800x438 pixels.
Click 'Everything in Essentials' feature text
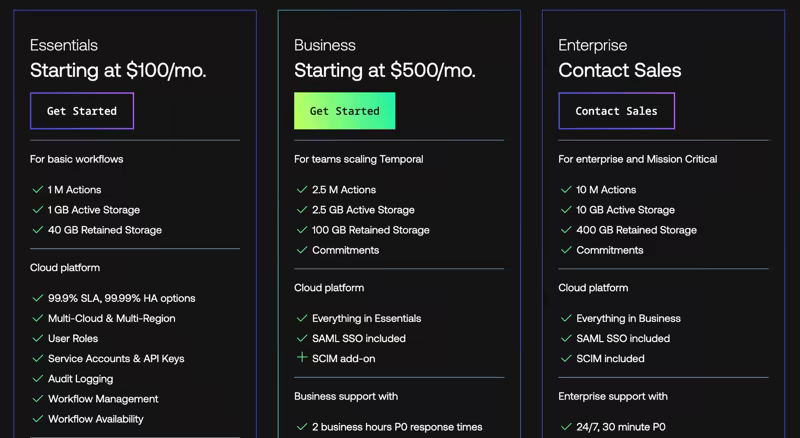coord(367,319)
